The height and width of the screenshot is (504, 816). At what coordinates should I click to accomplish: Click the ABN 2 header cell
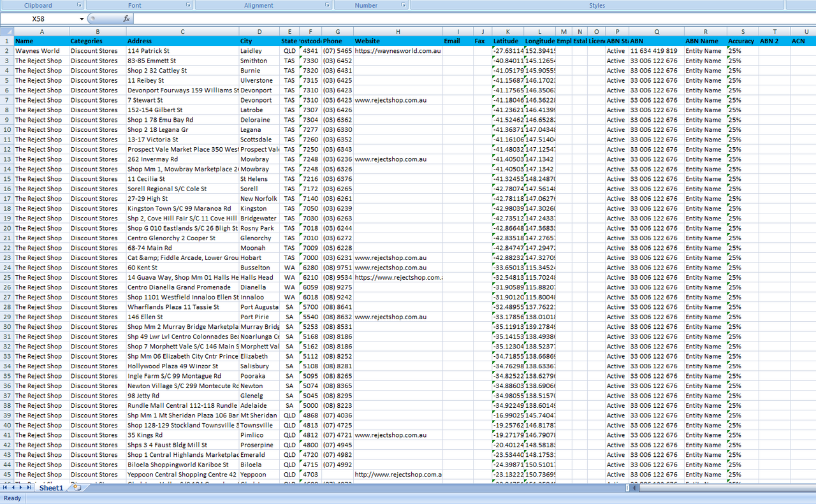tap(775, 41)
